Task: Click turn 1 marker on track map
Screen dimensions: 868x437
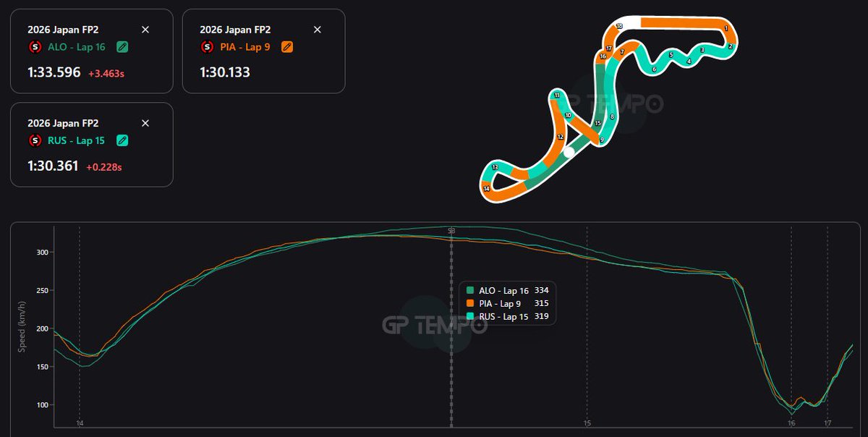Action: [726, 28]
